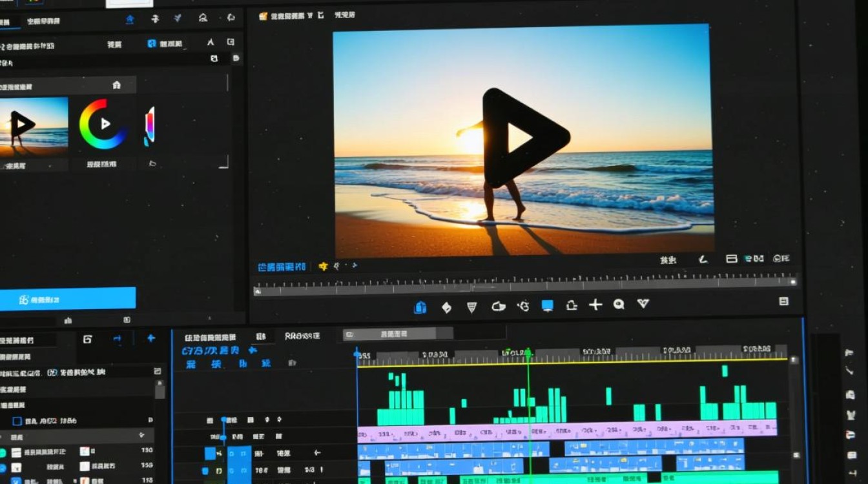The height and width of the screenshot is (484, 868).
Task: Click the white house icon above the thumbnails
Action: coord(116,85)
